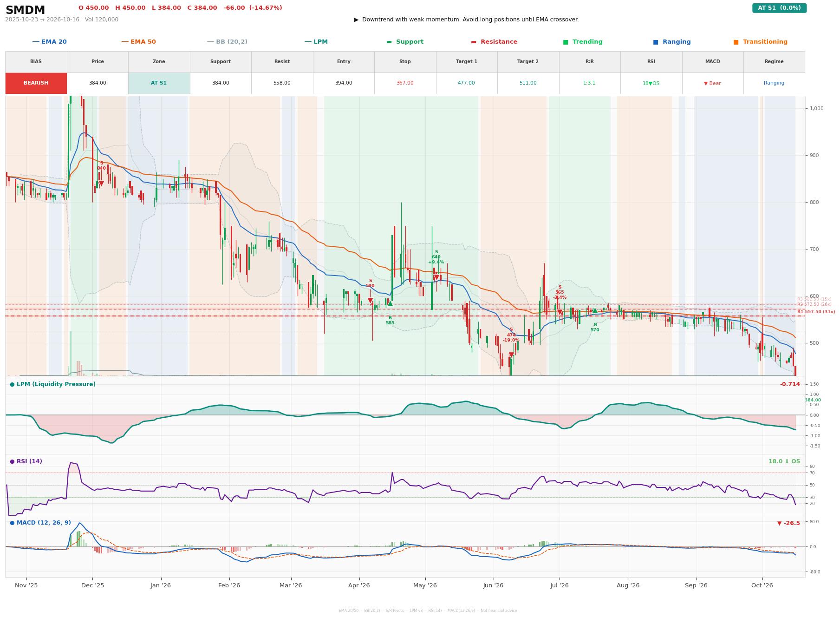Click the MACD Bear cell
Viewport: 840px width, 618px height.
click(x=712, y=83)
